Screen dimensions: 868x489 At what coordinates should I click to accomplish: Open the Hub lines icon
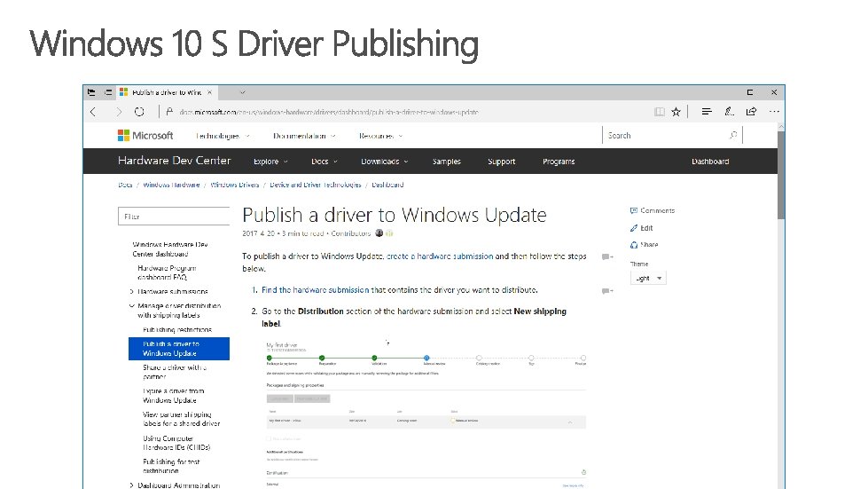tap(707, 112)
